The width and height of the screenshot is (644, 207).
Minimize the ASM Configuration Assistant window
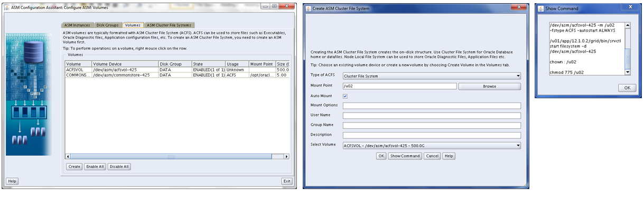point(265,6)
